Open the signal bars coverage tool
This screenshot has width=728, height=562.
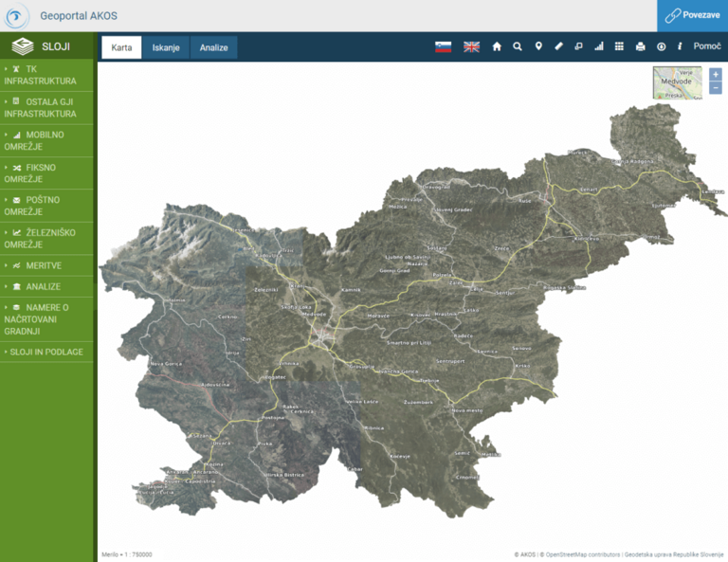click(x=599, y=46)
